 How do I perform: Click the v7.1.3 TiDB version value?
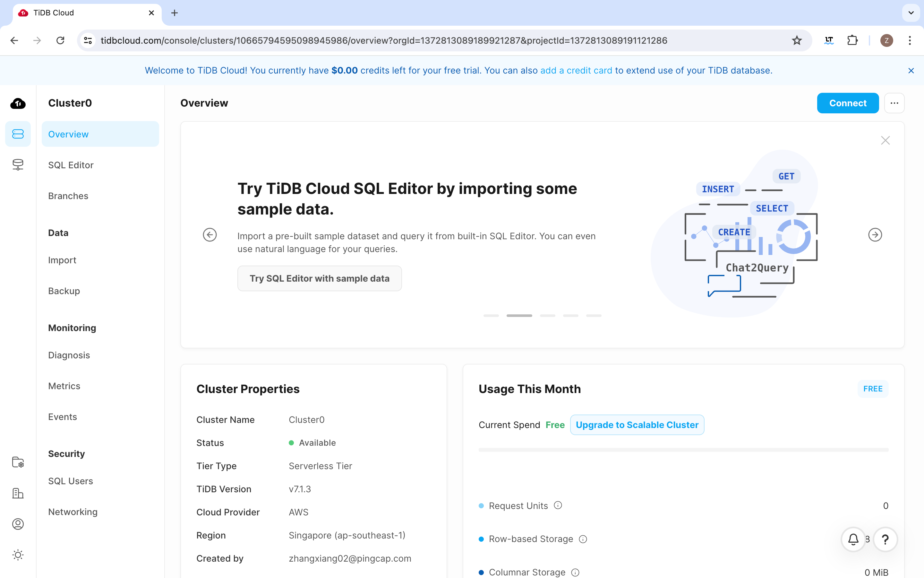pos(300,489)
